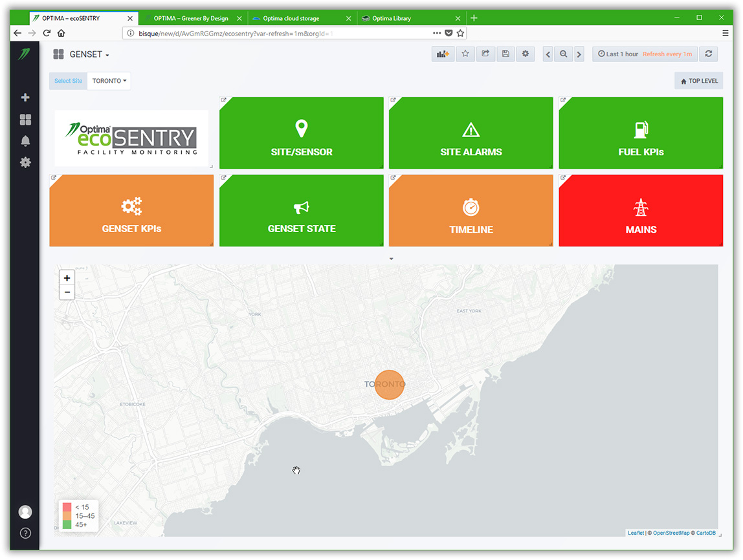Open the SITE ALARMS tile
The width and height of the screenshot is (743, 560).
pyautogui.click(x=471, y=133)
